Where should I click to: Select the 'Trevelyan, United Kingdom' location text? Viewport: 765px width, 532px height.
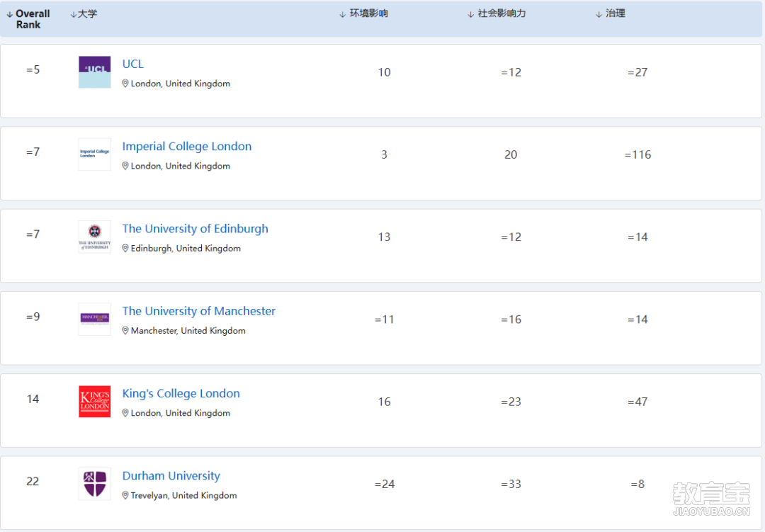click(x=184, y=496)
